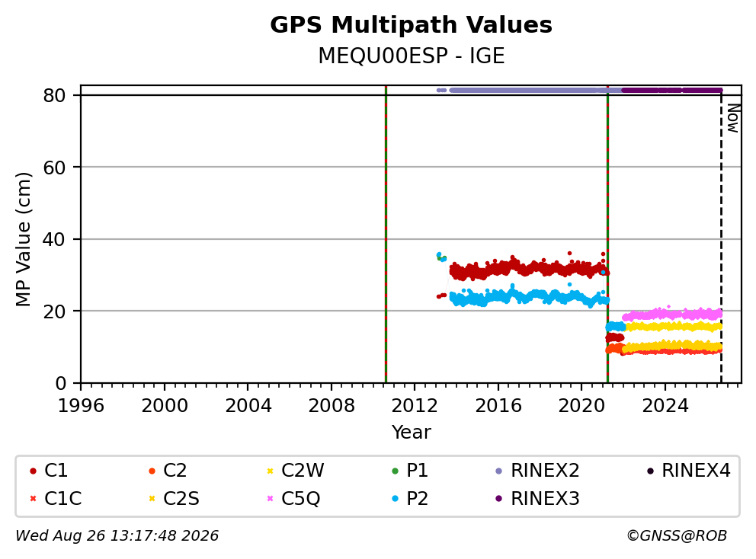Click the 2024 x-axis tick label
This screenshot has height=559, width=756.
[665, 406]
